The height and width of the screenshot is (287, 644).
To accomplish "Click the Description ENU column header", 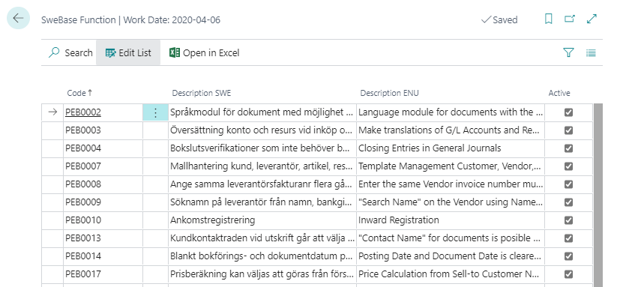I will [x=389, y=93].
